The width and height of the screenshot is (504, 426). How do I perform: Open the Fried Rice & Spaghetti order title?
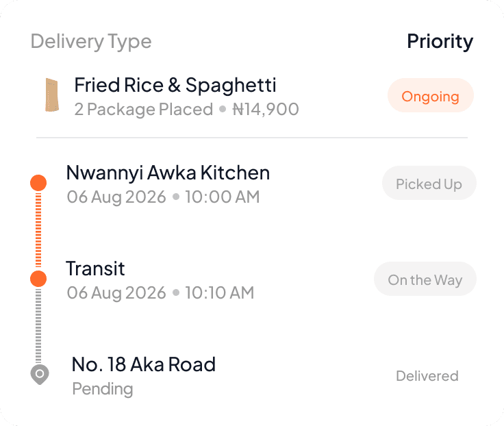pyautogui.click(x=175, y=85)
